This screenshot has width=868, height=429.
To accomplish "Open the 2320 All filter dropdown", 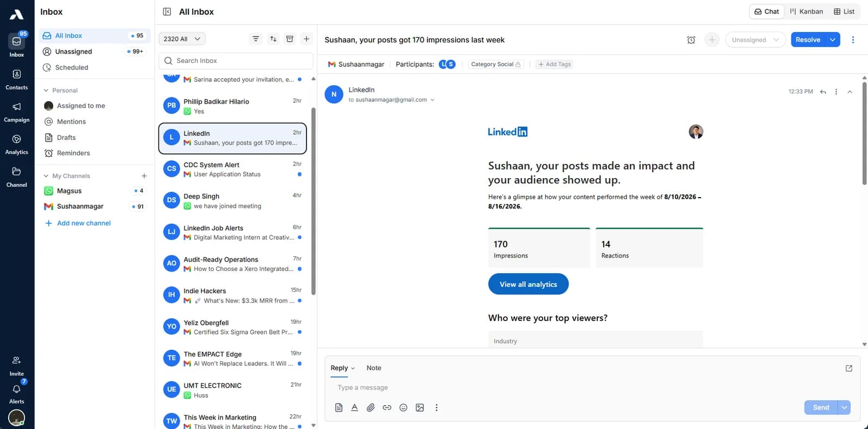I will (x=182, y=39).
